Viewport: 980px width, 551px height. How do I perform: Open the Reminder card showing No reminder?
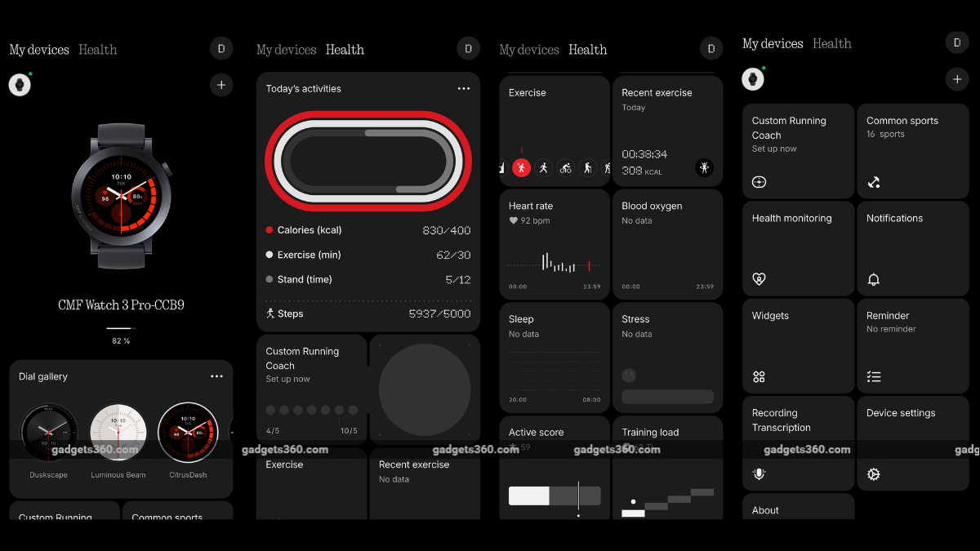click(913, 345)
